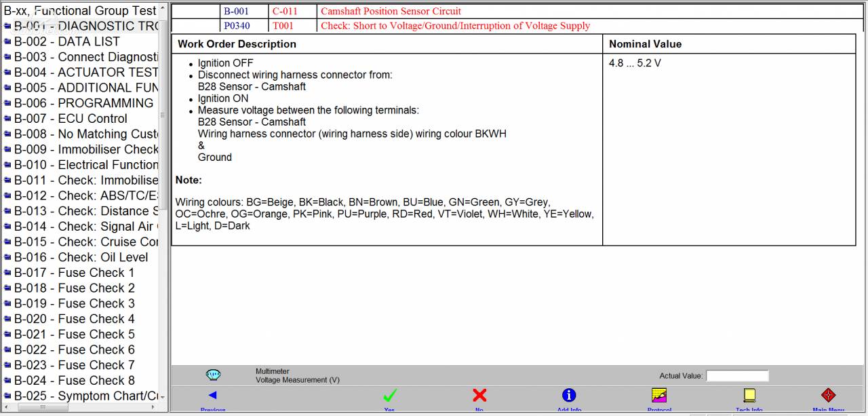This screenshot has width=868, height=416.
Task: Click the Work Order Description heading
Action: 237,44
